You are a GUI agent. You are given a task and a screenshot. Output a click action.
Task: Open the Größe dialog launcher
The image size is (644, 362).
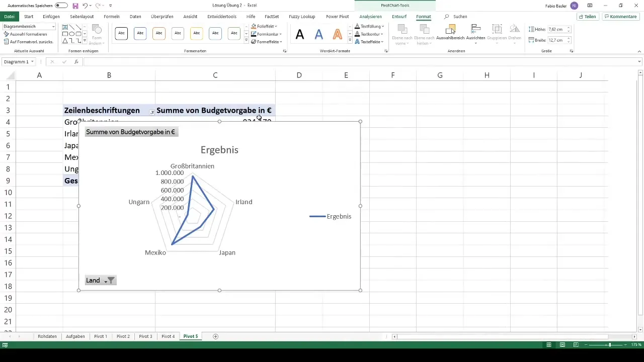click(572, 51)
